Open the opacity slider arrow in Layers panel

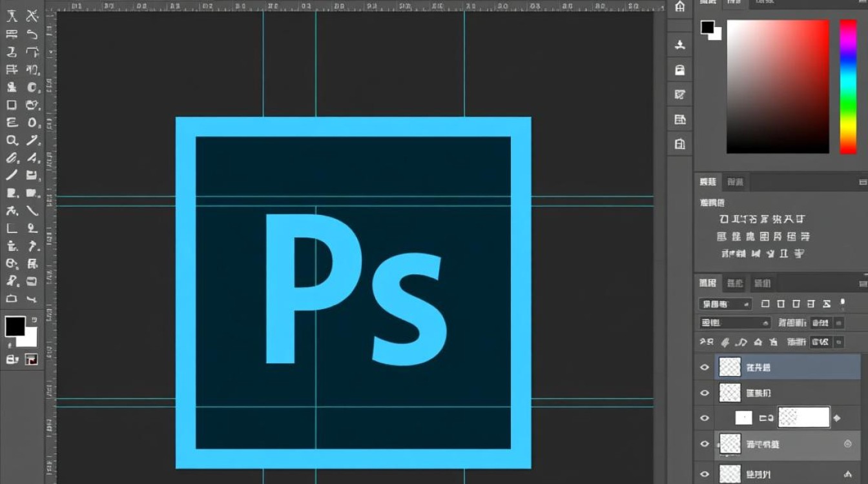[840, 323]
